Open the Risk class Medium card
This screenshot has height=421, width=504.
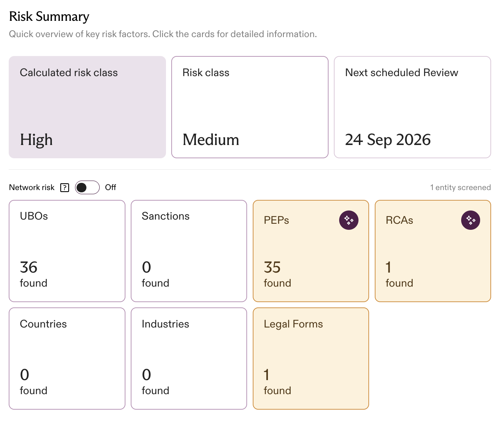click(x=250, y=107)
